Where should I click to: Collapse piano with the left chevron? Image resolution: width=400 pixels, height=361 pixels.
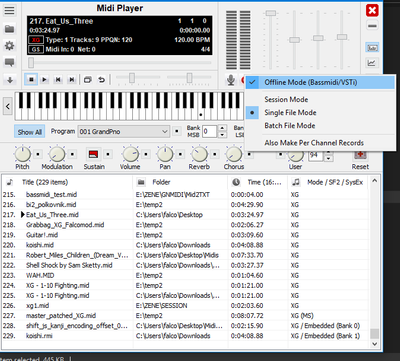(8, 106)
